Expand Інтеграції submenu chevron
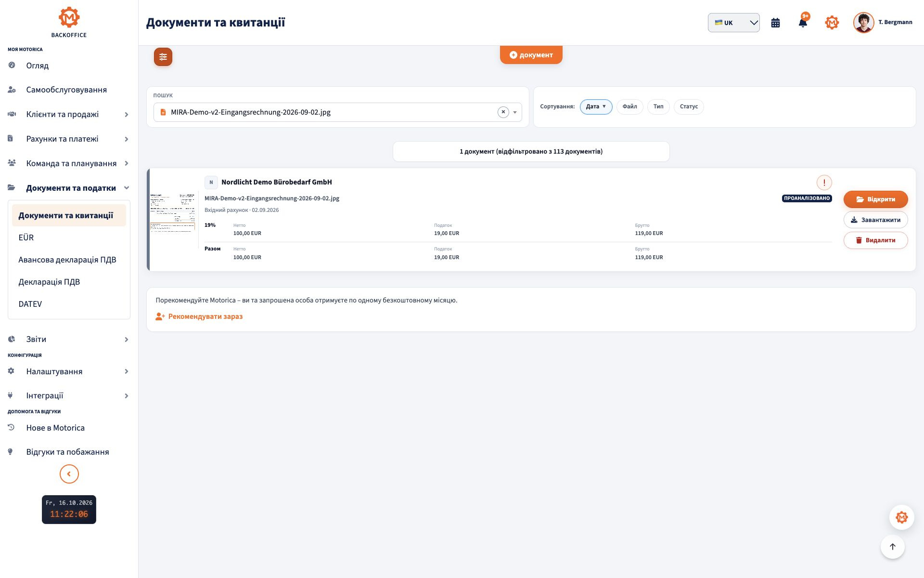Screen dimensions: 924x578 127,396
